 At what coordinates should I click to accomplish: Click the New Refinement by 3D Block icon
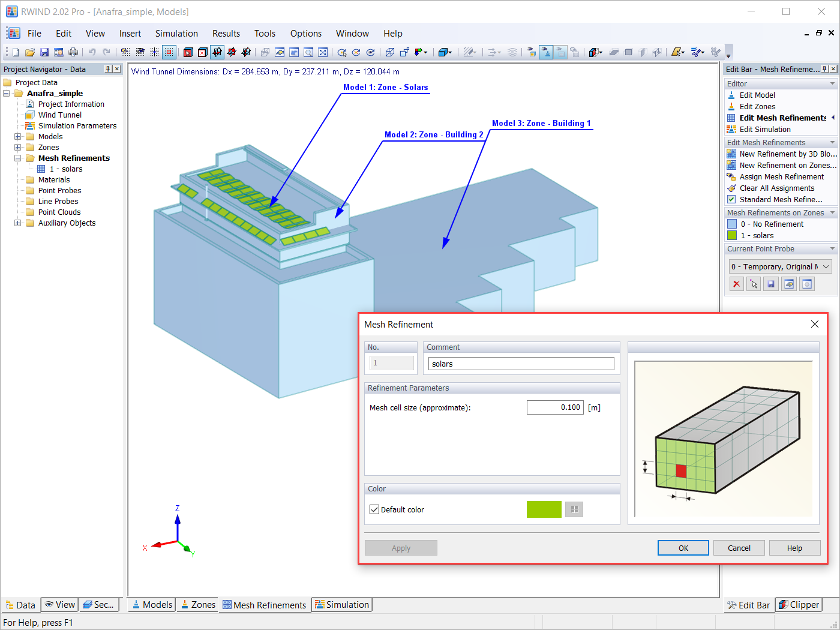[x=731, y=154]
